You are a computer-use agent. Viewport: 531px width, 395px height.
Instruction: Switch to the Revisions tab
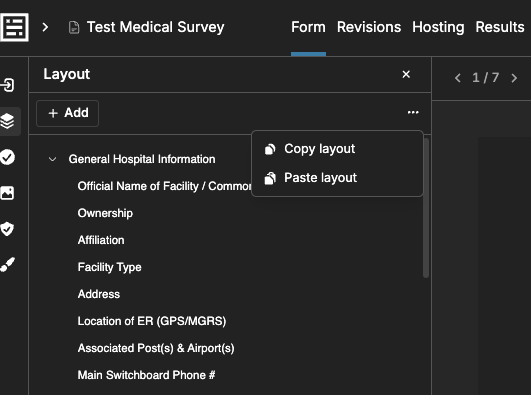click(x=369, y=27)
